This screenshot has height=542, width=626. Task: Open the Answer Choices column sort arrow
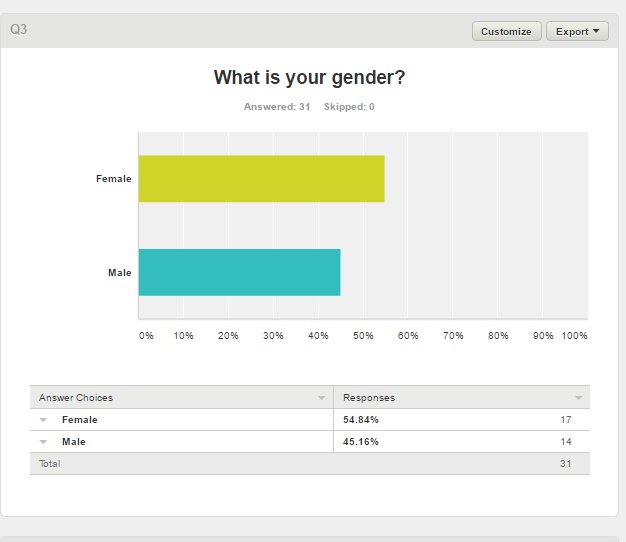point(321,398)
